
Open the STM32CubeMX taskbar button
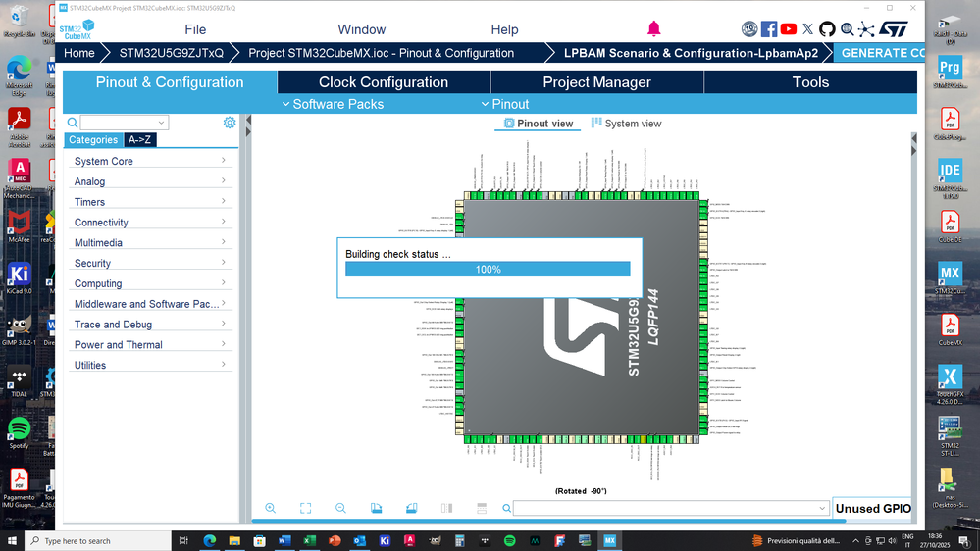(x=609, y=540)
